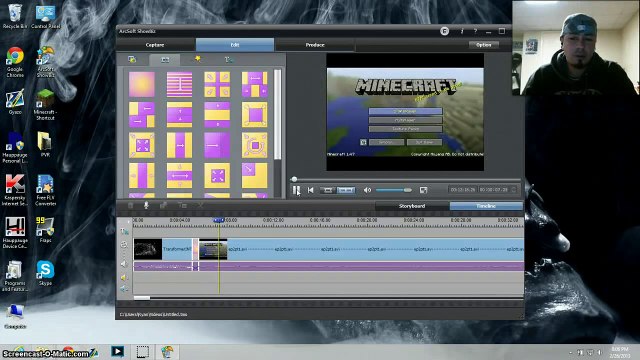Click the info icon in title bar
The width and height of the screenshot is (640, 360).
(x=462, y=31)
